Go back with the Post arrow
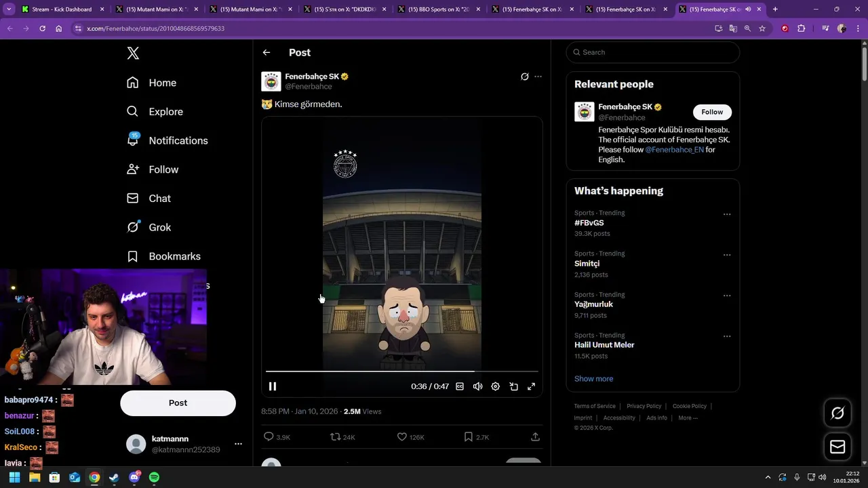This screenshot has height=488, width=868. [x=267, y=52]
